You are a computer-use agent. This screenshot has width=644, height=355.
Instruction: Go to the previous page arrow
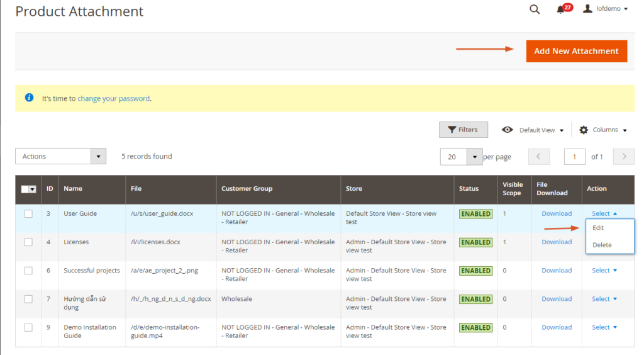(539, 157)
